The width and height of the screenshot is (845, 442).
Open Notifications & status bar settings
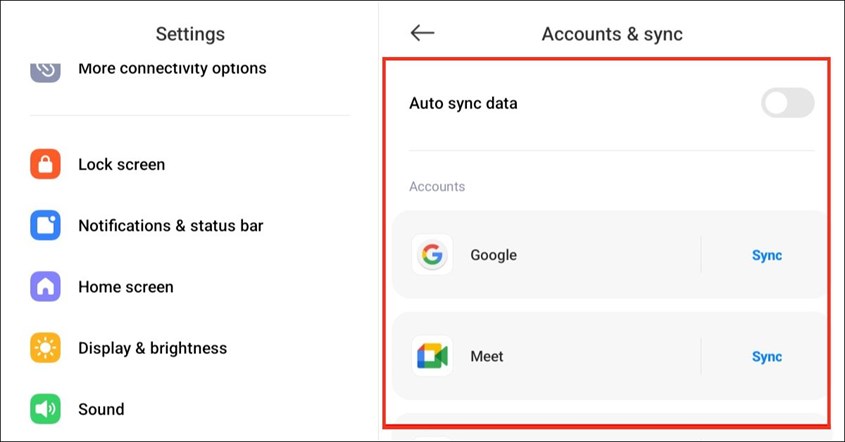click(171, 225)
